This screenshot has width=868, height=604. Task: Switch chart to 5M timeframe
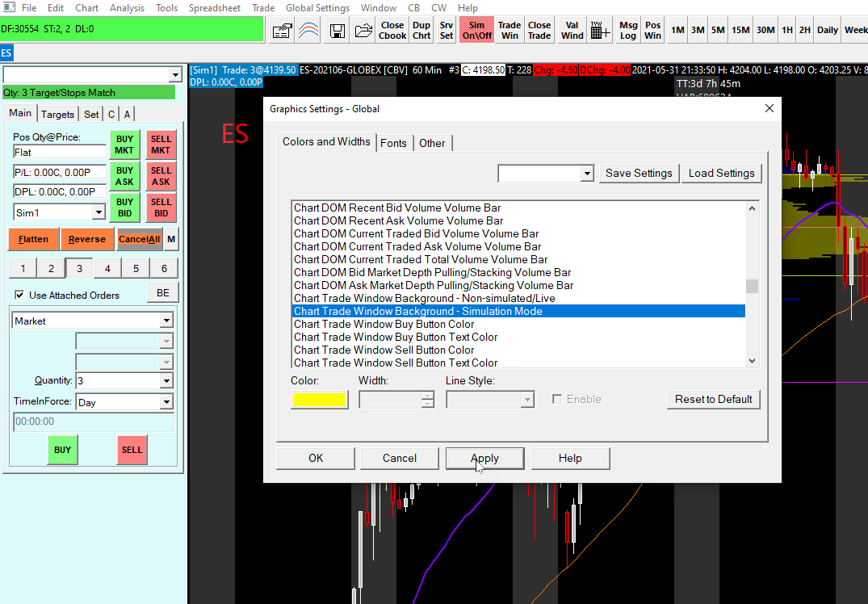(718, 31)
